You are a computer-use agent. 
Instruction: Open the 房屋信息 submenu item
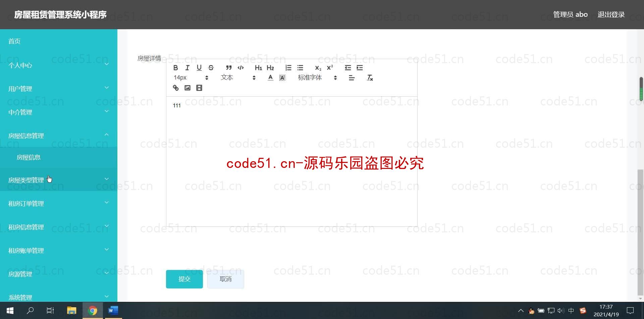tap(59, 157)
